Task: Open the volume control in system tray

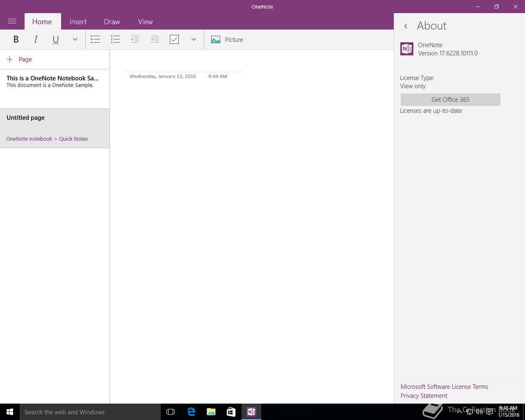Action: point(479,412)
